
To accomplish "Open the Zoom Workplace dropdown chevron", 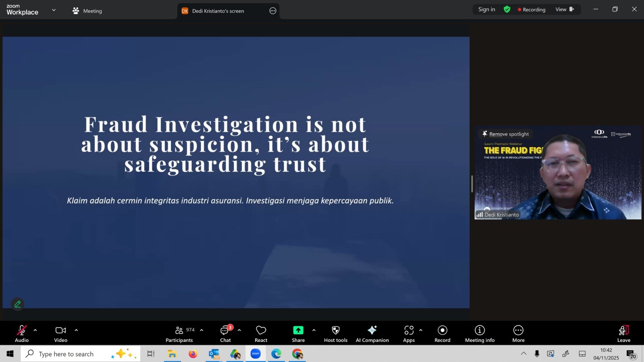I will (54, 10).
